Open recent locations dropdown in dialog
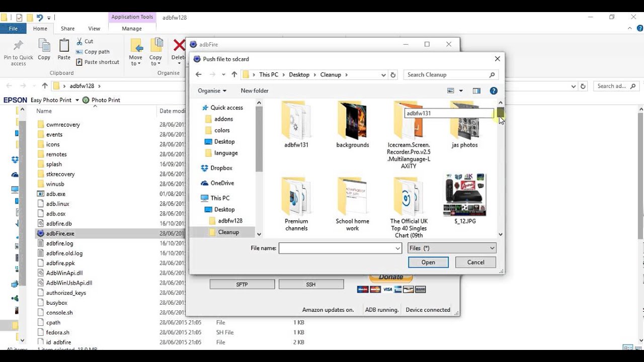 click(x=223, y=74)
